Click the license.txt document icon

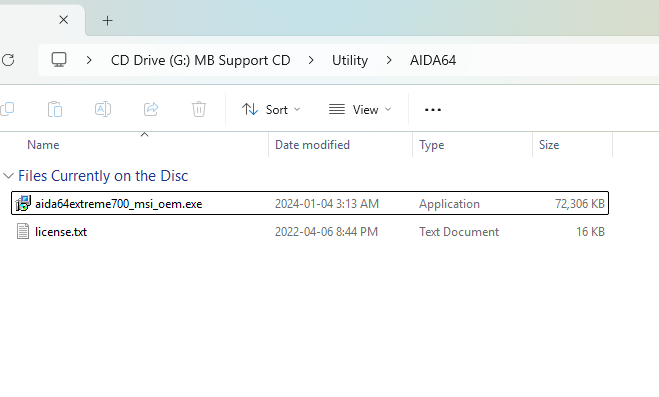pyautogui.click(x=23, y=231)
